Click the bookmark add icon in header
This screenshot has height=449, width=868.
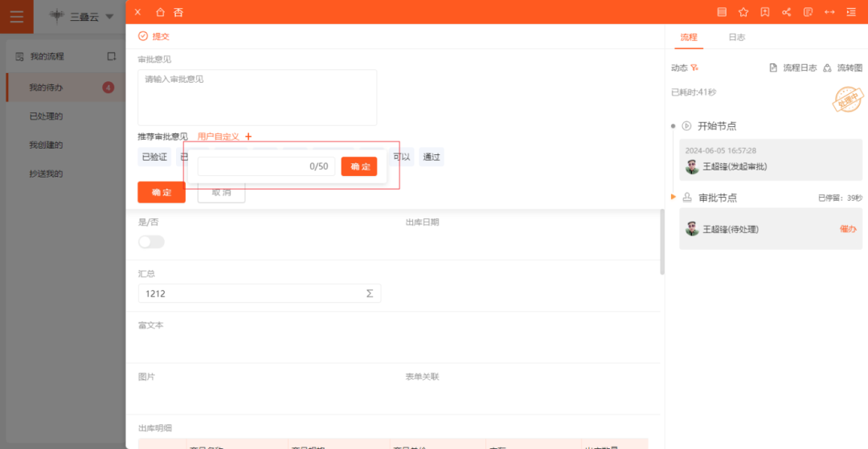click(765, 12)
